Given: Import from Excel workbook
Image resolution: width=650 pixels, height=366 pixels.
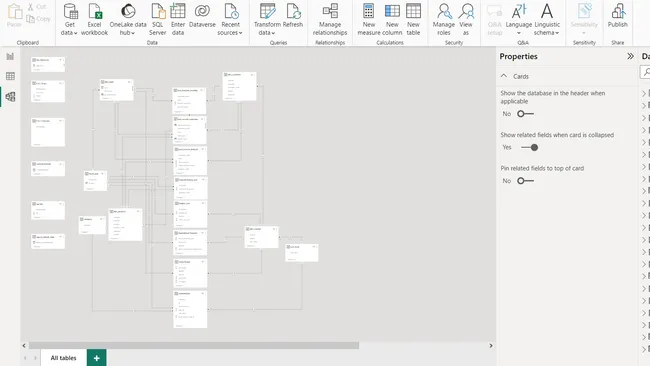Looking at the screenshot, I should [x=95, y=19].
